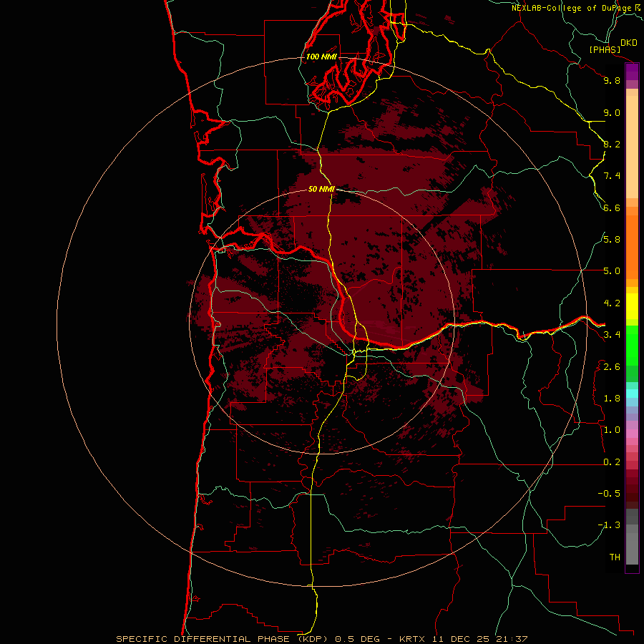
Task: Select the 1.0 scale value
Action: [612, 429]
